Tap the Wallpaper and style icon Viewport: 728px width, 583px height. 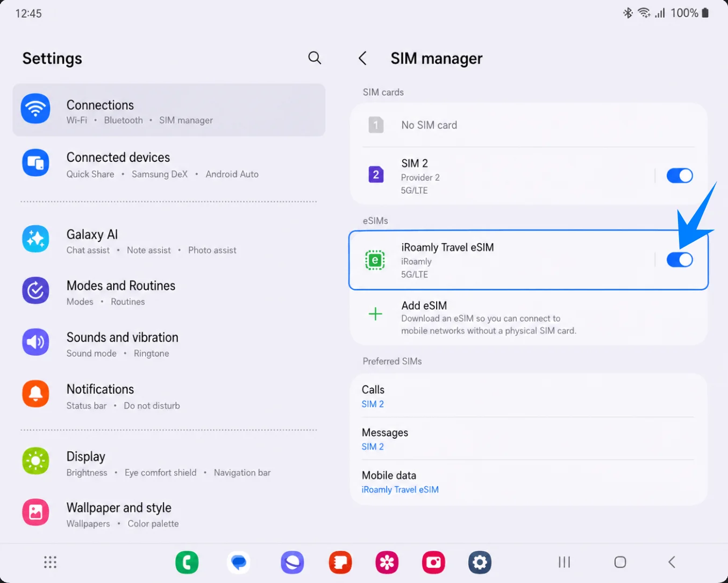point(35,512)
